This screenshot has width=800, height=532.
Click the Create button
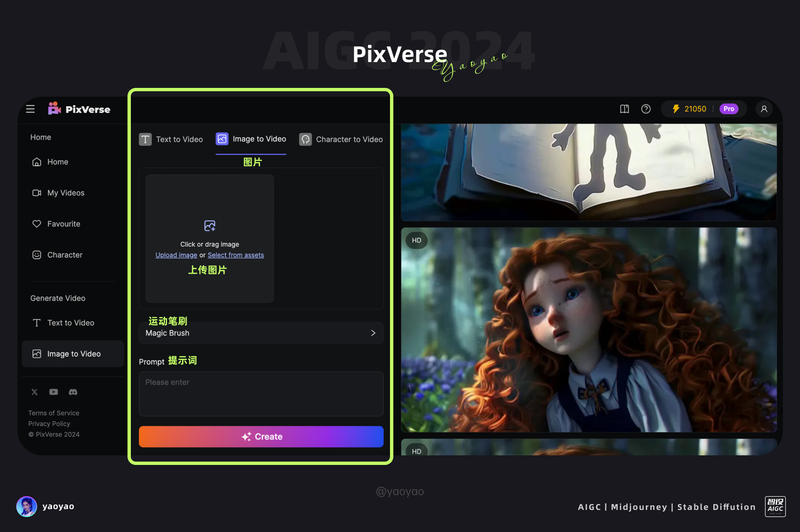[x=261, y=437]
